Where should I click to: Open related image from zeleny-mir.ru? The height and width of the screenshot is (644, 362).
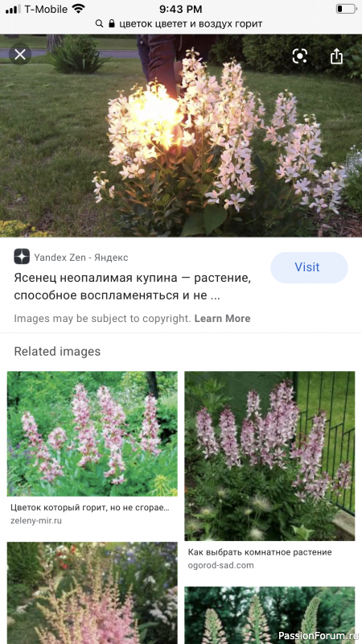[x=93, y=433]
